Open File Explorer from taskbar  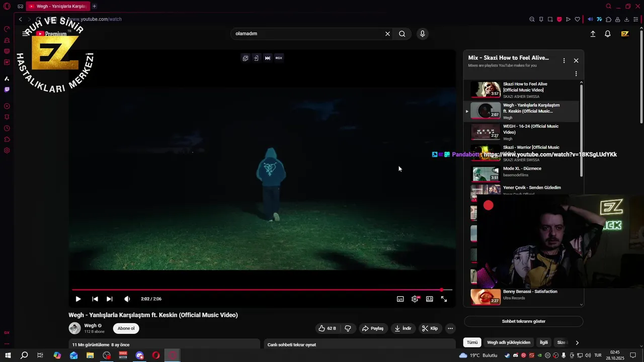click(x=90, y=355)
